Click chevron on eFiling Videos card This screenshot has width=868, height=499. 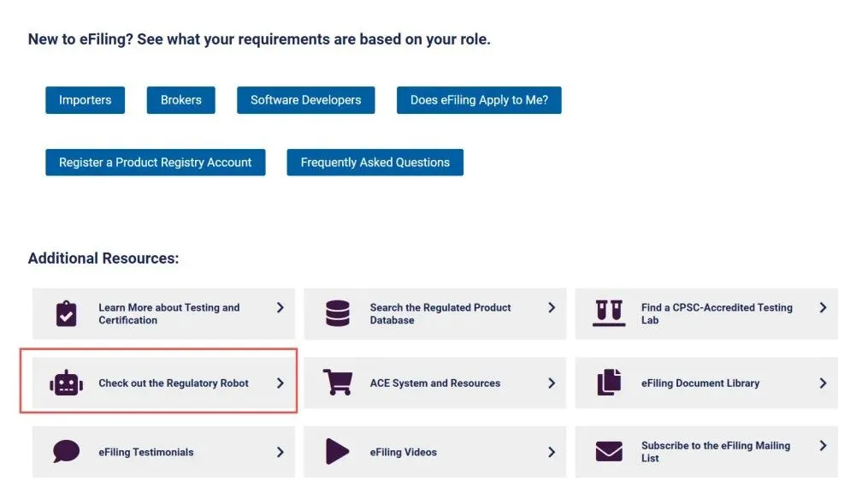(552, 452)
